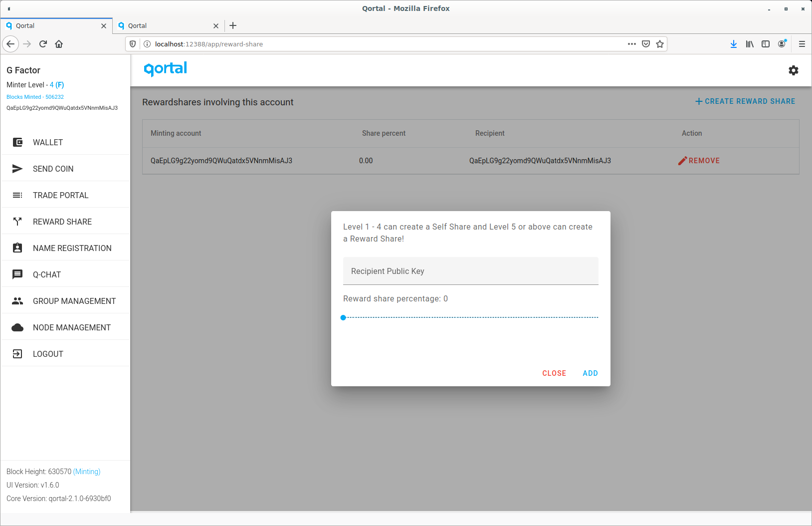Click the Block Height 630570 status
The height and width of the screenshot is (526, 812).
(53, 472)
